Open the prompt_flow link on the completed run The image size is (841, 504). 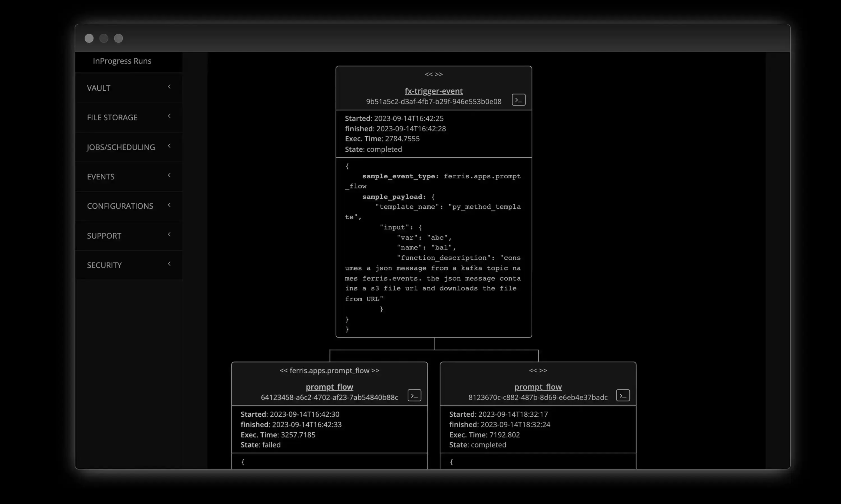click(x=538, y=387)
